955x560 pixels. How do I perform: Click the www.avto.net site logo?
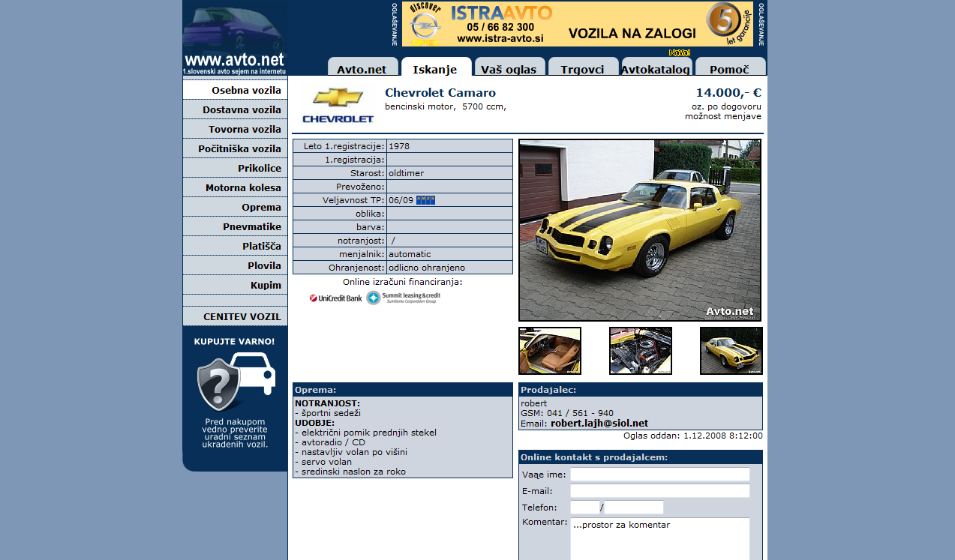pyautogui.click(x=234, y=37)
